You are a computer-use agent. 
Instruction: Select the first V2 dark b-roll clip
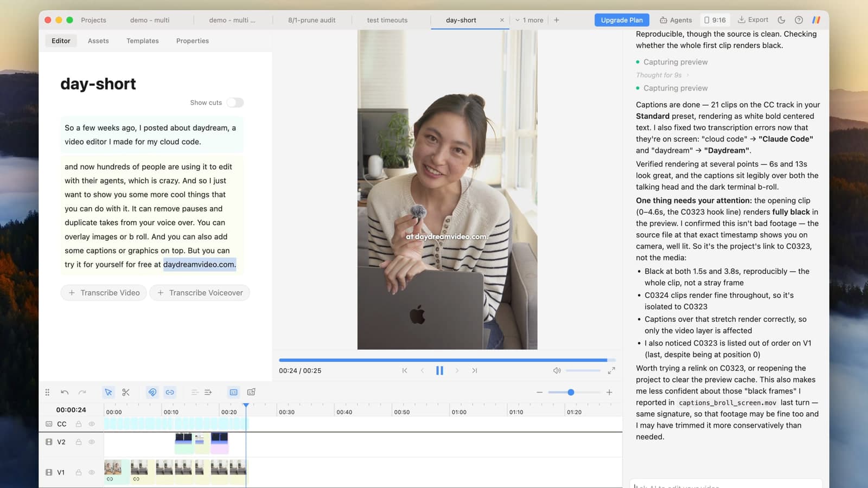click(184, 438)
